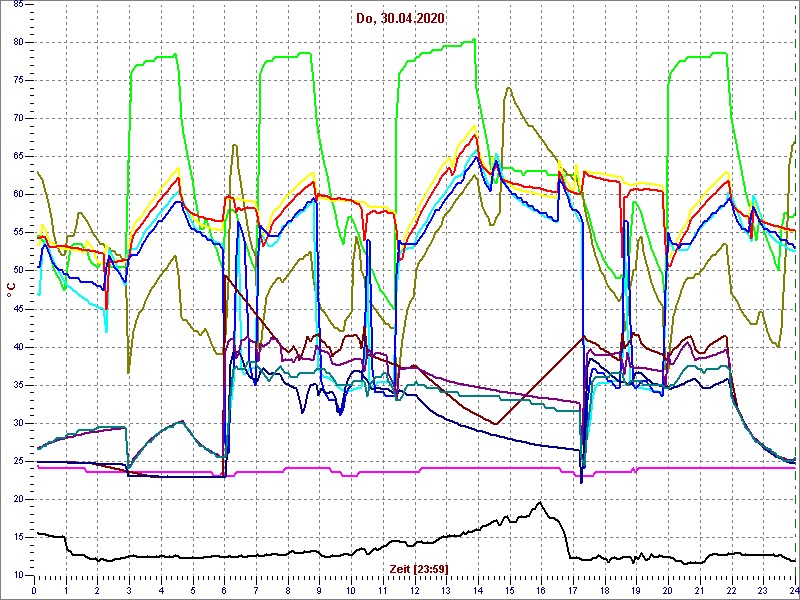Select the 45 tick on the temperature axis

(17, 309)
